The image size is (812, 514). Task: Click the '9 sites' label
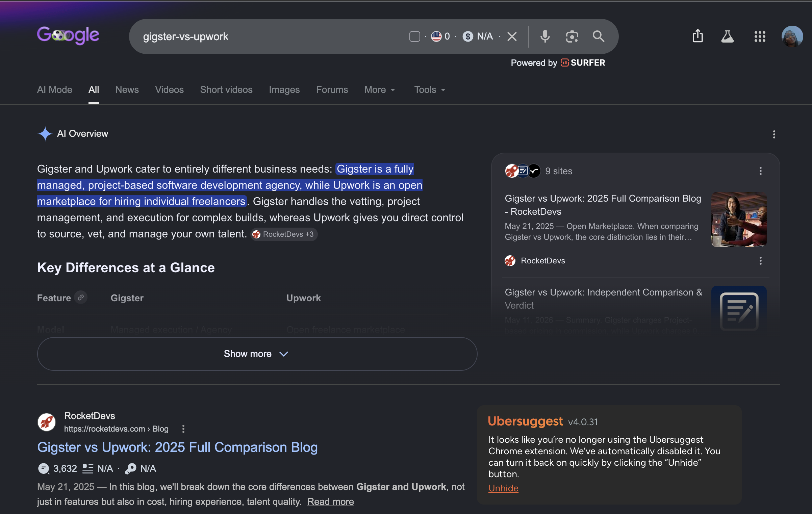coord(559,171)
